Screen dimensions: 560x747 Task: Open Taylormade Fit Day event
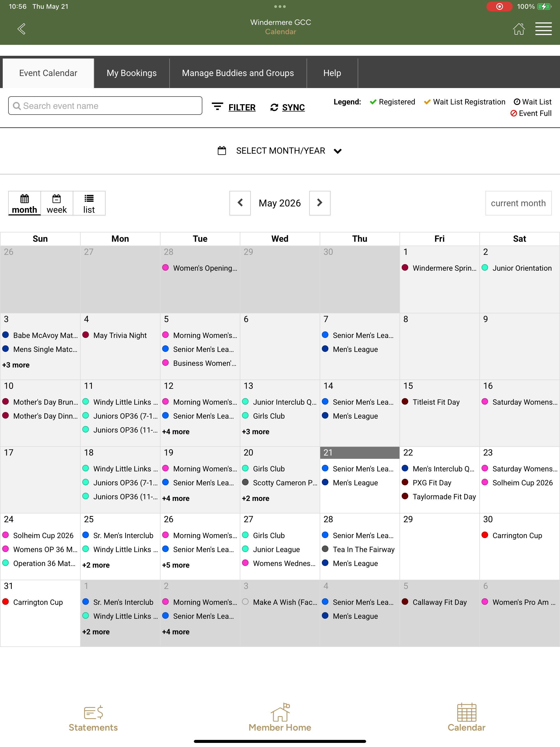[x=439, y=497]
